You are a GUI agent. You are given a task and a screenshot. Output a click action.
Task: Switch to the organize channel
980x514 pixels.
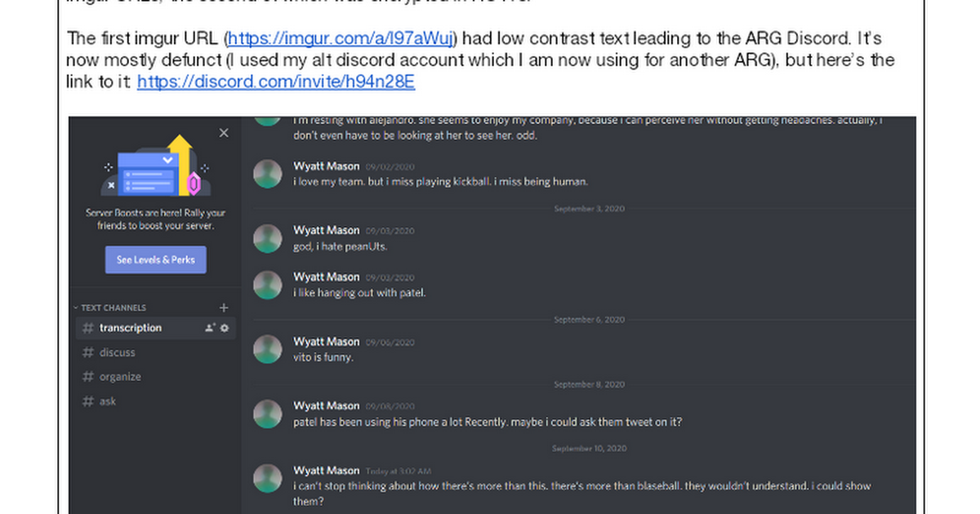point(120,377)
